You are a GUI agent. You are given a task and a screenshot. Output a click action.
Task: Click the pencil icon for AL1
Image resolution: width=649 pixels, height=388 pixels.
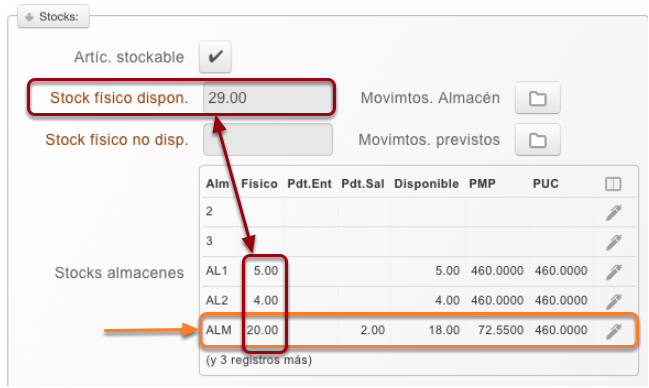(x=613, y=272)
